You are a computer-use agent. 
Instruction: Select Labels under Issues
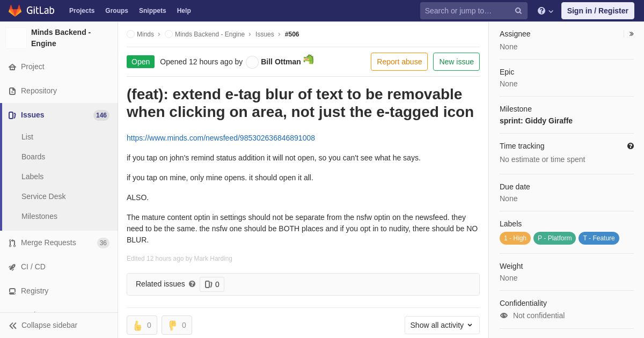click(x=33, y=177)
